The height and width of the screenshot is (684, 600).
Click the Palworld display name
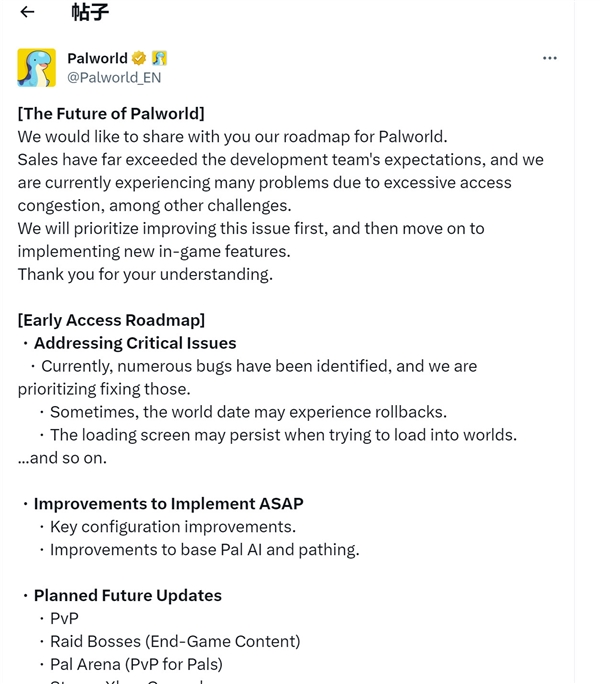(x=97, y=58)
